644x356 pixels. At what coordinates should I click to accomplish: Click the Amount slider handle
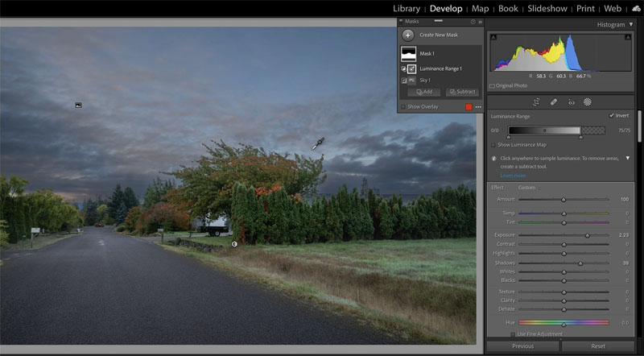click(563, 200)
